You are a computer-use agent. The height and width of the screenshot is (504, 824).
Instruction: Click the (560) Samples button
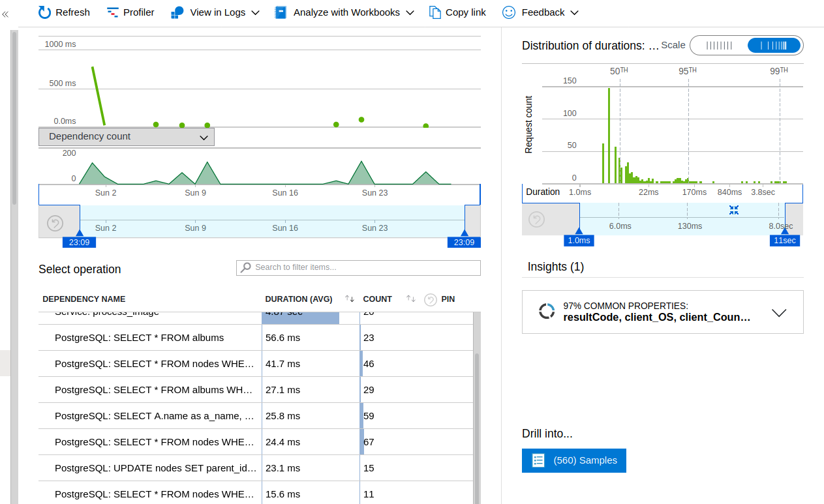(x=573, y=460)
